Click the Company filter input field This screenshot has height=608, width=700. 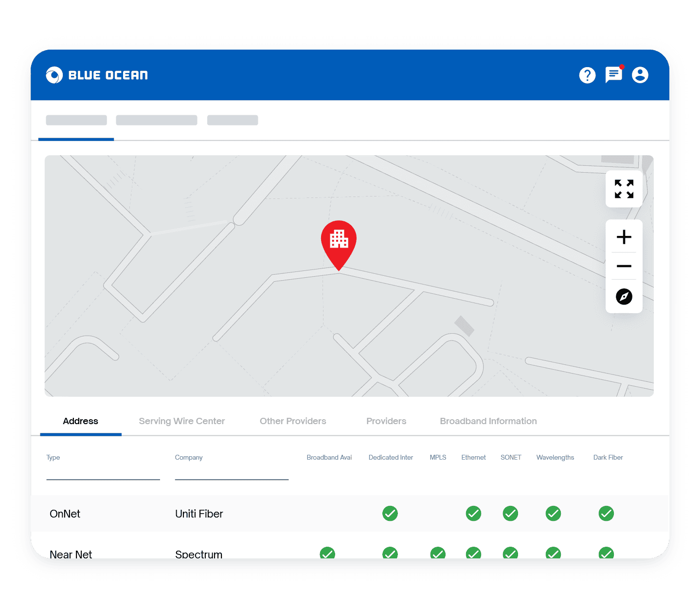click(x=232, y=472)
